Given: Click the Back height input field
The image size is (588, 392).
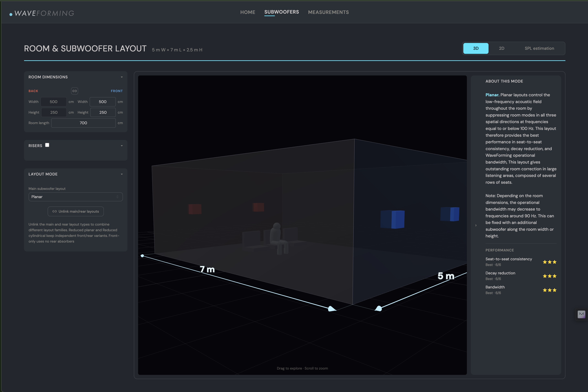Looking at the screenshot, I should pyautogui.click(x=54, y=112).
